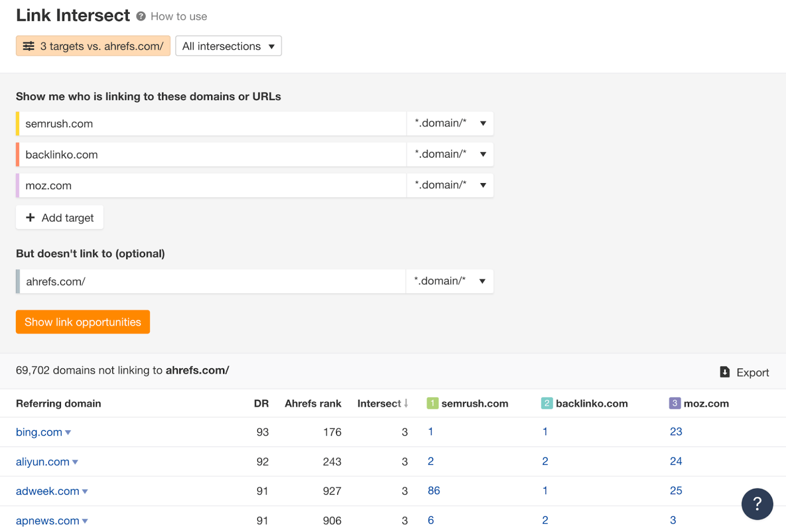786x532 pixels.
Task: Click the 86 semrush links for adweek.com
Action: point(434,491)
